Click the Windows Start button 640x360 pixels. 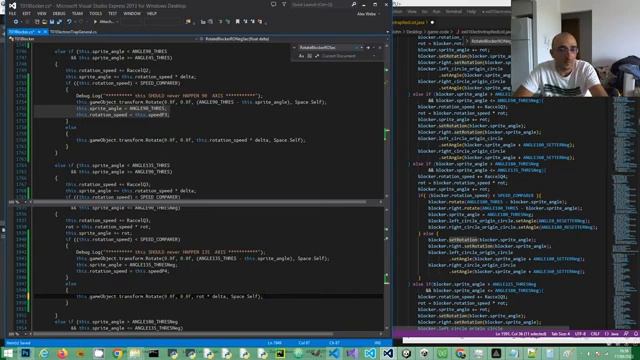(x=7, y=353)
